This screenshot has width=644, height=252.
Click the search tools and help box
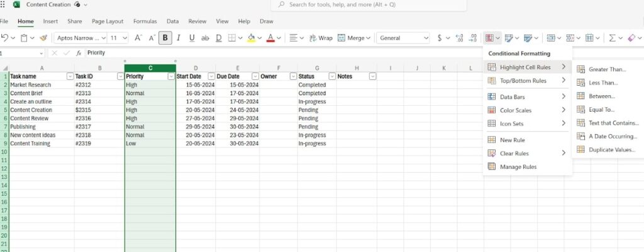point(369,5)
